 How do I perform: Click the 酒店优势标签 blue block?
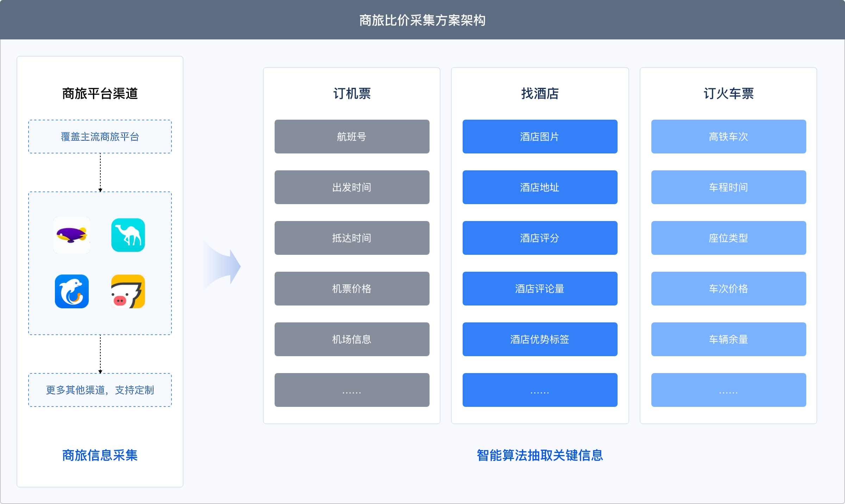click(x=540, y=339)
